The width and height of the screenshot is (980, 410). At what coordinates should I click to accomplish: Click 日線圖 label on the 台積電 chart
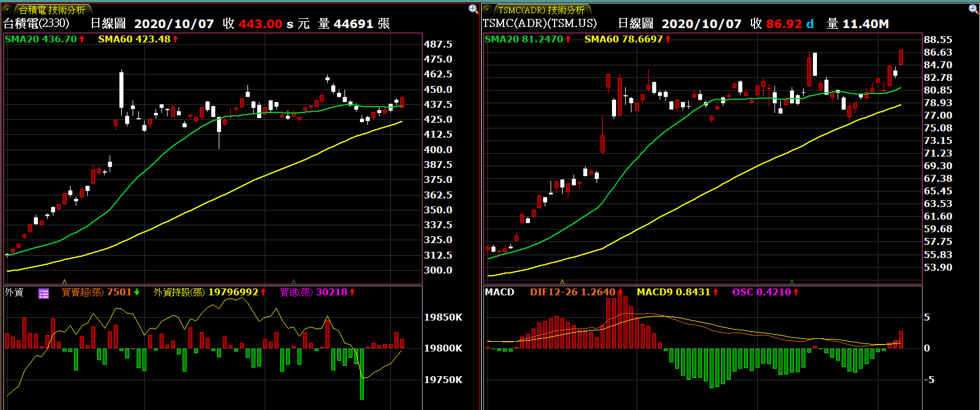click(x=108, y=24)
